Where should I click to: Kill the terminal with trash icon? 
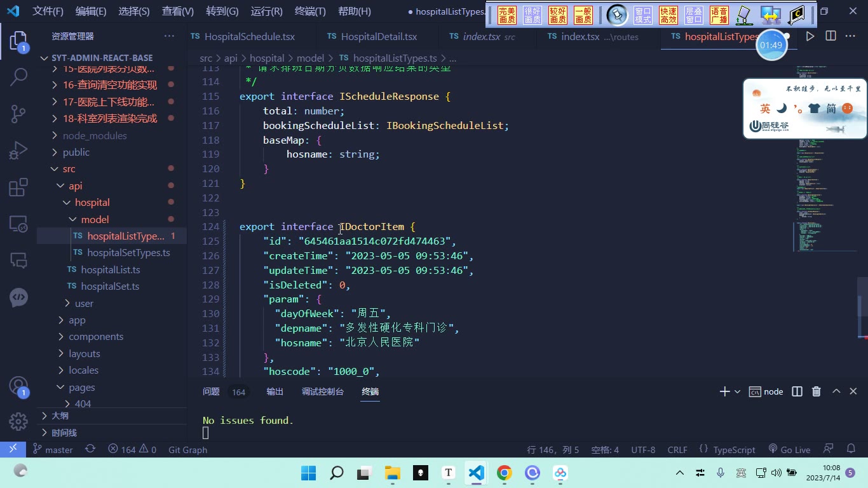click(817, 391)
